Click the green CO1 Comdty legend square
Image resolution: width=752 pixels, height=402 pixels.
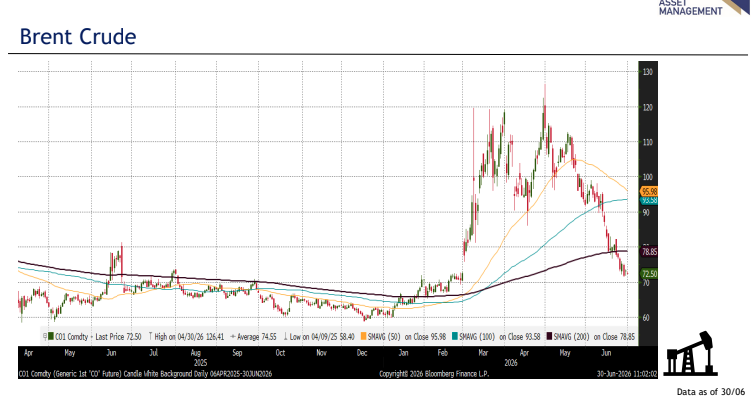51,337
